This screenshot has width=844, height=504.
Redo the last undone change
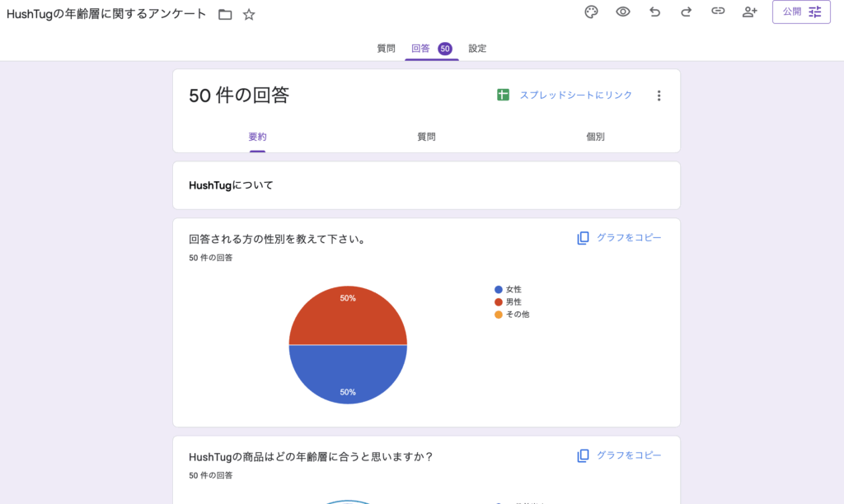tap(686, 12)
